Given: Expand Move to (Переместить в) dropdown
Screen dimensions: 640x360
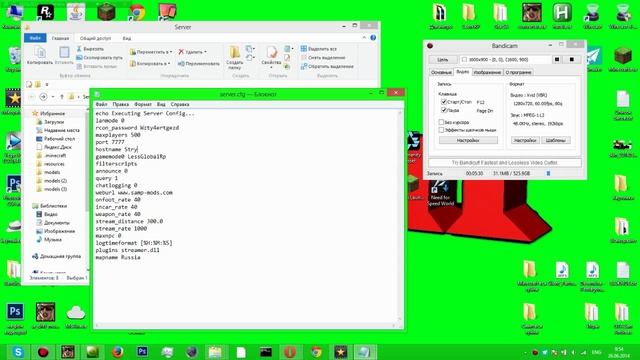Looking at the screenshot, I should (171, 52).
